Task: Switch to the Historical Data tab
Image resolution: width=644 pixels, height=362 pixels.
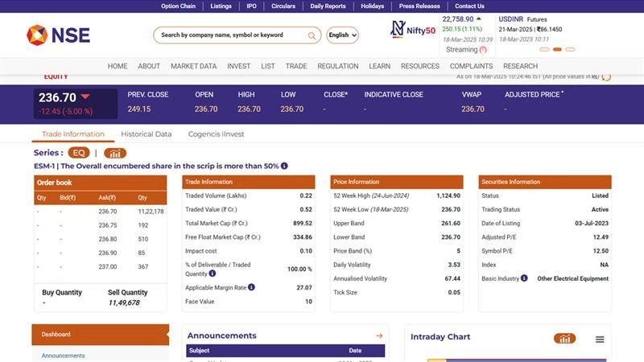Action: coord(146,134)
